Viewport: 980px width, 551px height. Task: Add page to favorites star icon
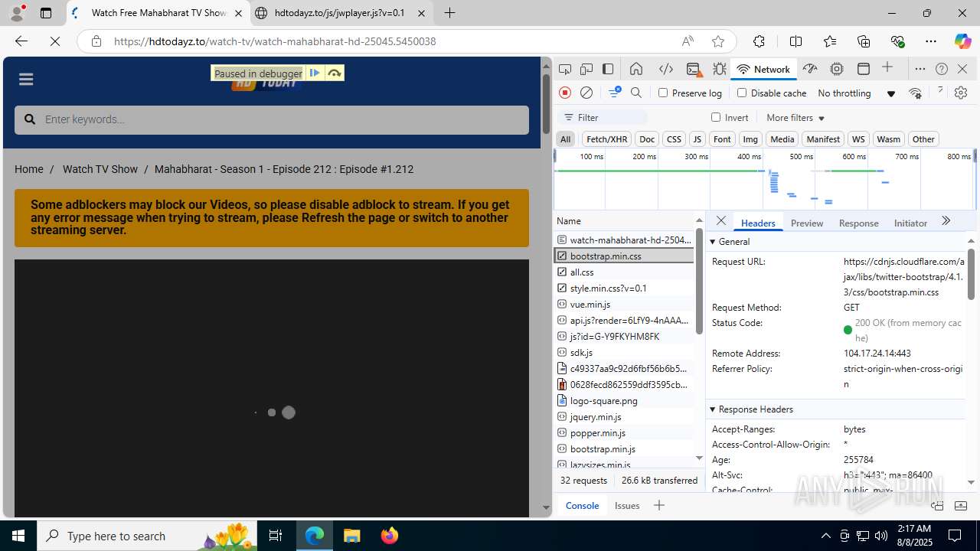717,41
